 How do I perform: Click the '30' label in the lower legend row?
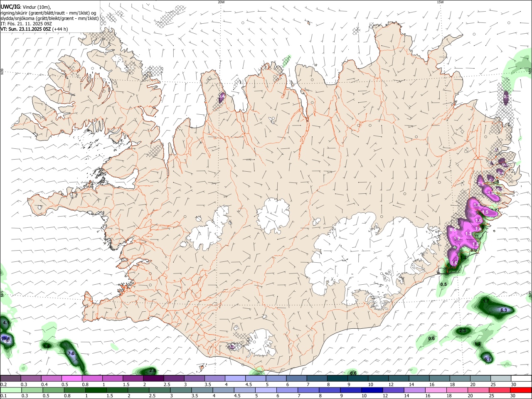pos(513,396)
